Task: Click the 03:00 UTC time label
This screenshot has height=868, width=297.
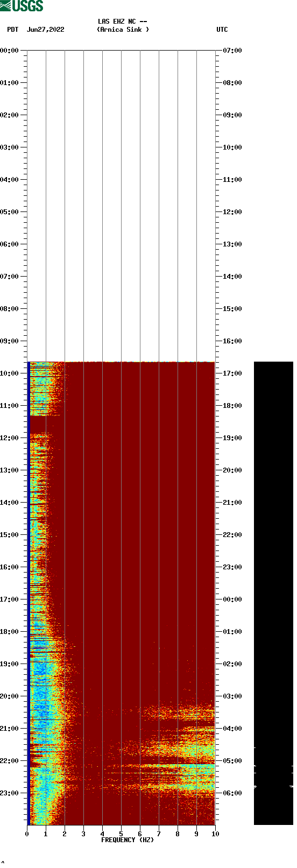Action: (232, 696)
